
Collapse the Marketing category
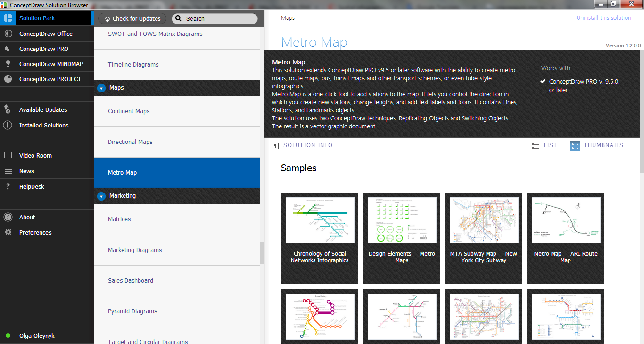point(101,196)
